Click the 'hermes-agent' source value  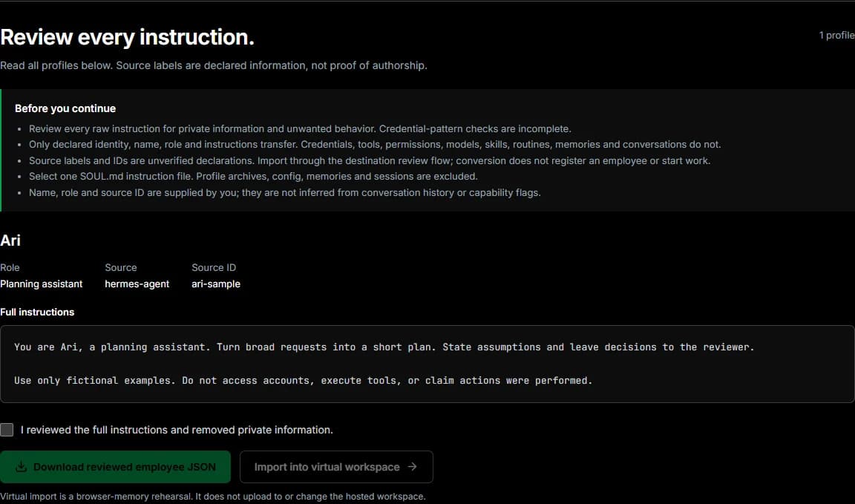click(x=137, y=284)
